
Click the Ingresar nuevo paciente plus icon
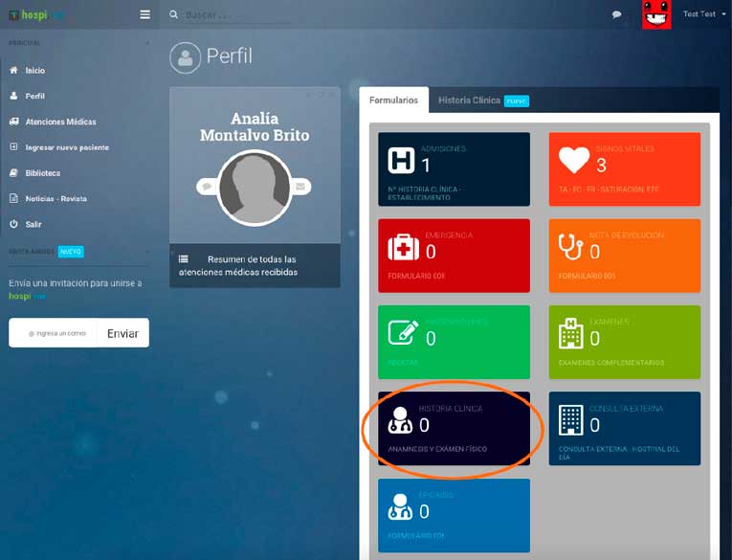point(13,147)
